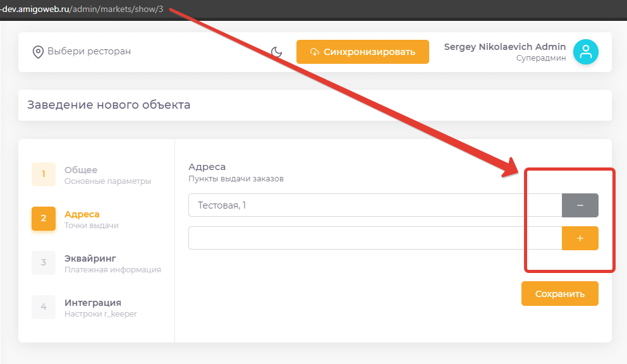
Task: Click the step 4 number badge
Action: (x=44, y=307)
